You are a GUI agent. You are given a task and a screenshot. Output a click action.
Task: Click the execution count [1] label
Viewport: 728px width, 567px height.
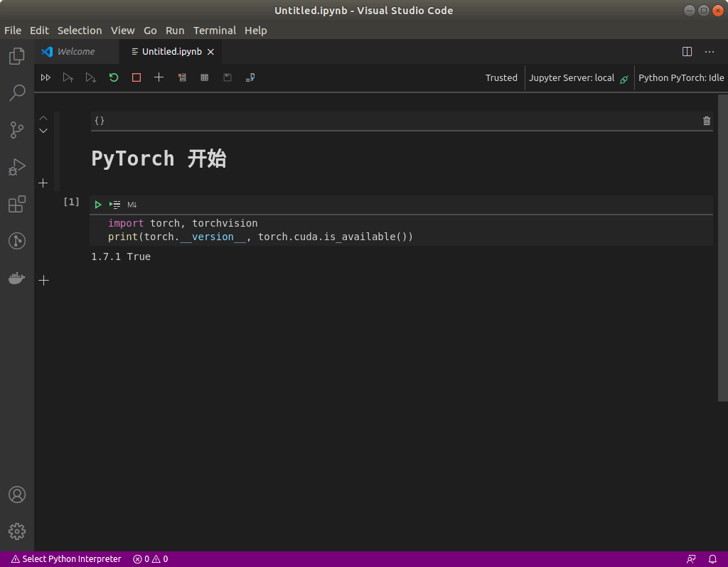pyautogui.click(x=72, y=201)
